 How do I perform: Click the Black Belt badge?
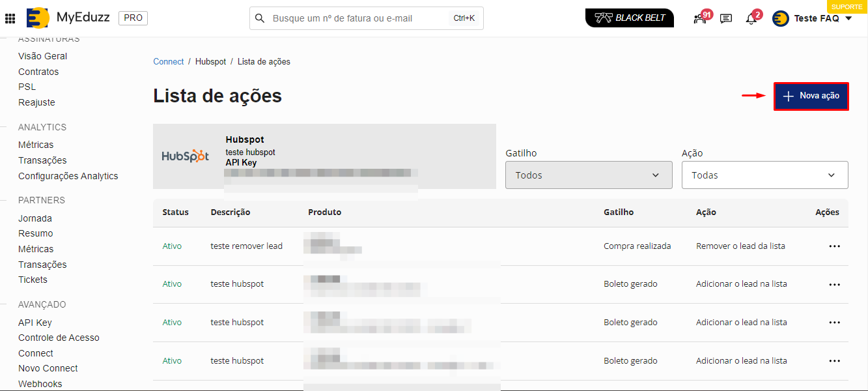pos(629,18)
